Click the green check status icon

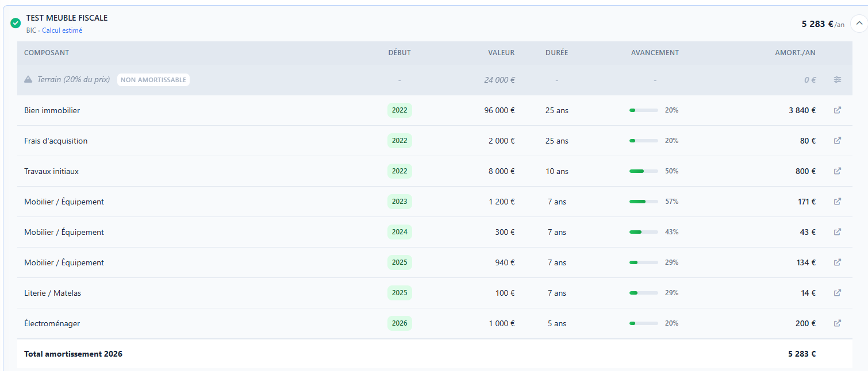[16, 24]
